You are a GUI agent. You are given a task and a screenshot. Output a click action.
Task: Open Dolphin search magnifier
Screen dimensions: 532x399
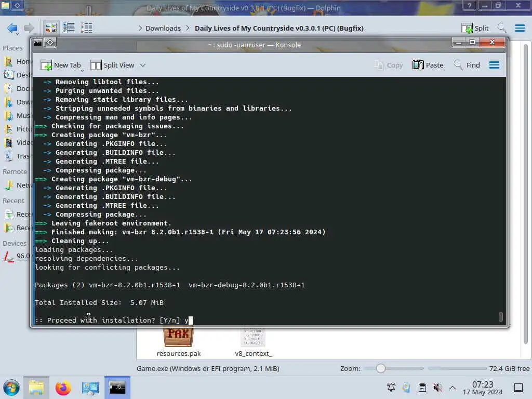tap(501, 28)
